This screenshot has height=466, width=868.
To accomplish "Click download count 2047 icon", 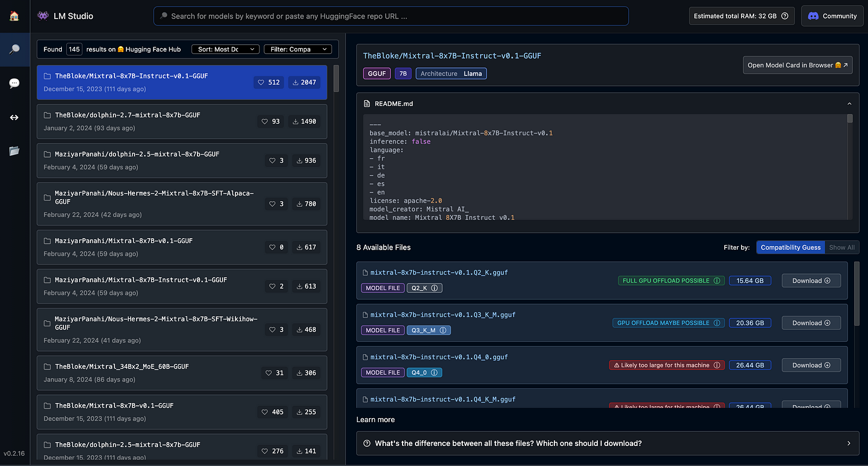I will click(x=296, y=82).
